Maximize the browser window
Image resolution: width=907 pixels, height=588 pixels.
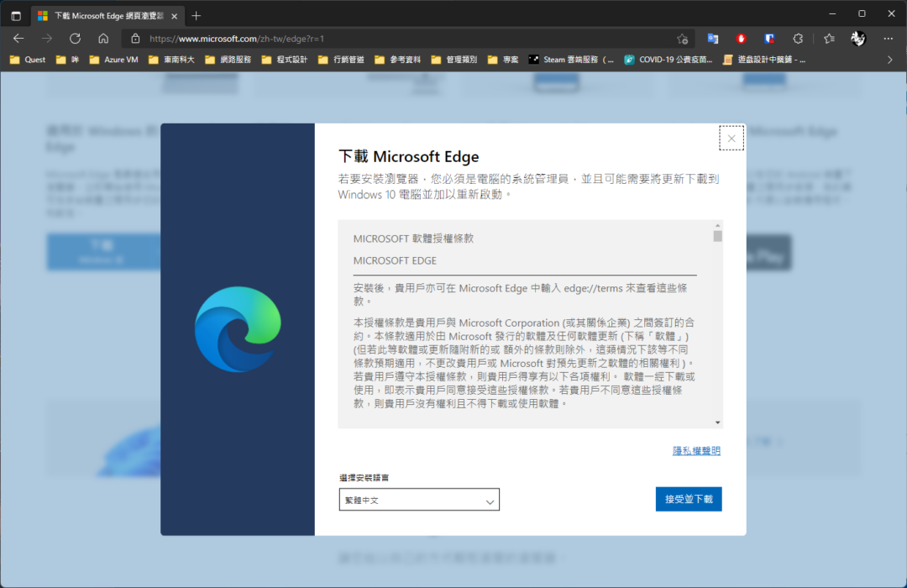862,14
